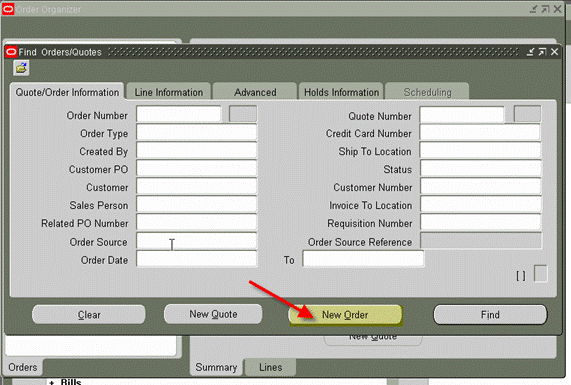
Task: Switch to Quote/Order Information tab
Action: click(67, 92)
